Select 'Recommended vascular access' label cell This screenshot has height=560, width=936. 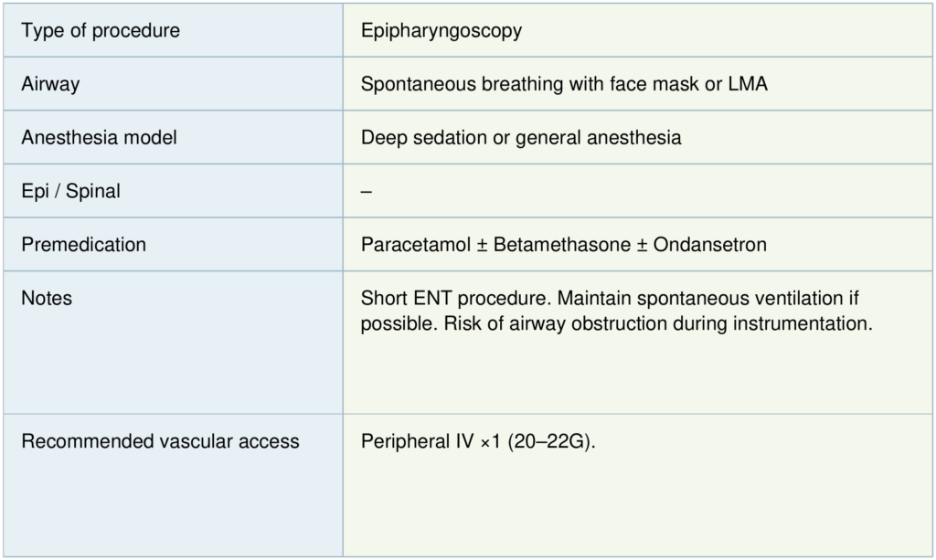[161, 442]
